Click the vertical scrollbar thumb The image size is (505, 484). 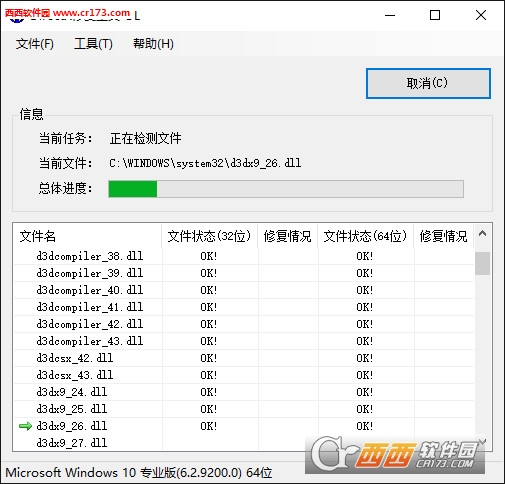click(482, 263)
